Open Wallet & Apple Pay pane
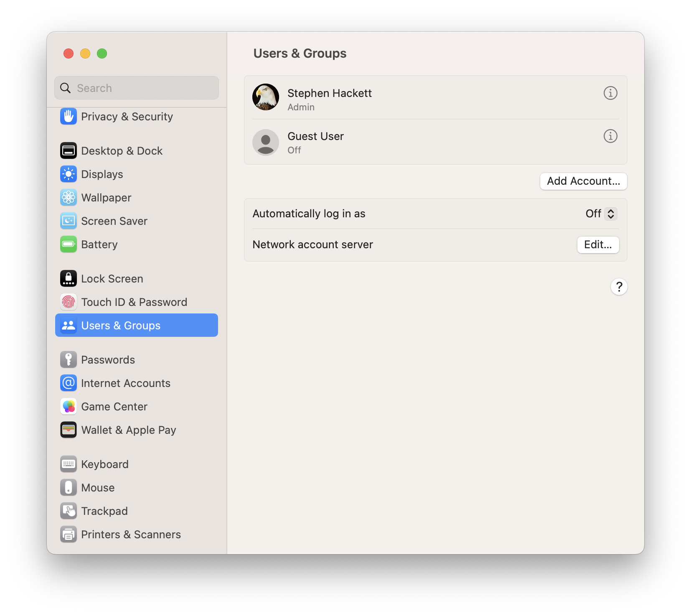 pos(128,430)
